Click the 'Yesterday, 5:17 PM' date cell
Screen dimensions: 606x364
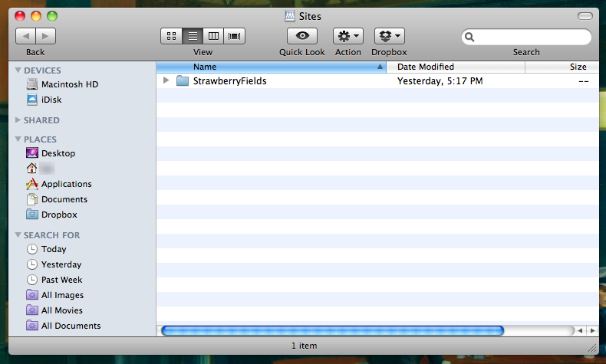(x=440, y=81)
